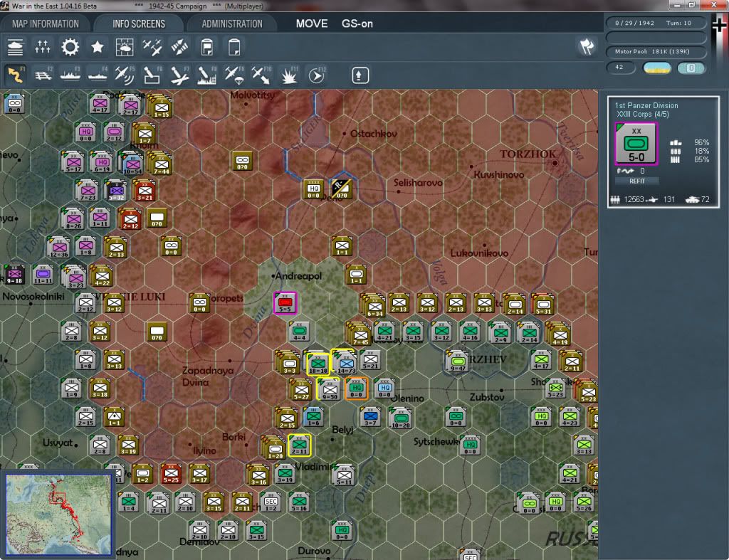Viewport: 729px width, 560px height.
Task: Click the 96% value in unit panel
Action: pyautogui.click(x=701, y=143)
